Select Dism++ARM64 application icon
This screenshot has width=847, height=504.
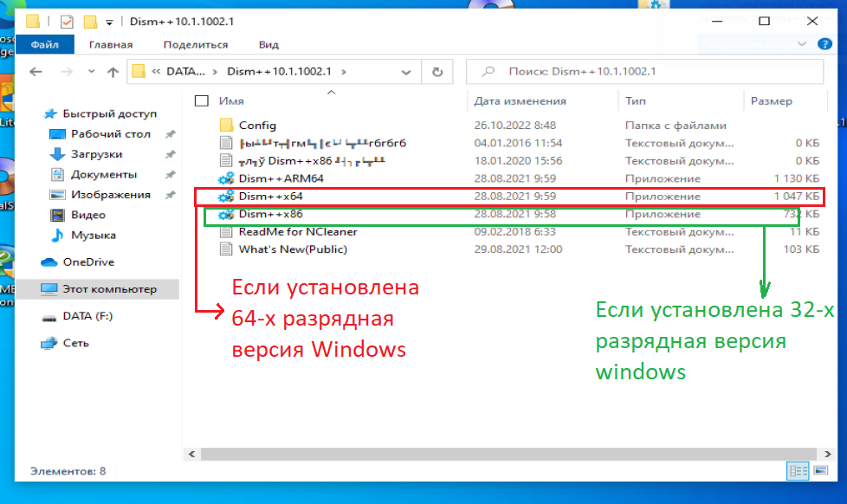pyautogui.click(x=226, y=178)
